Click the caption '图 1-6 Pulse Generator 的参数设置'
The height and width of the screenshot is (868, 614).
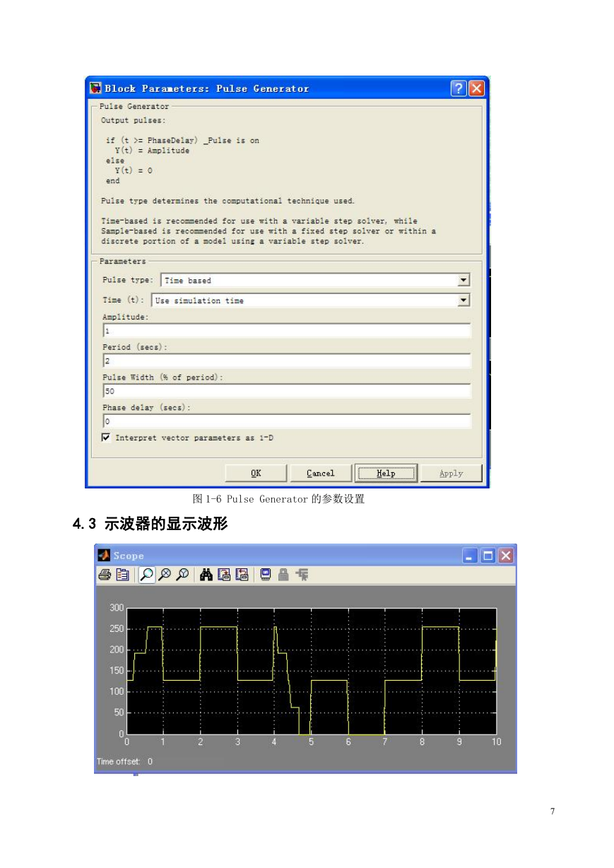click(278, 499)
